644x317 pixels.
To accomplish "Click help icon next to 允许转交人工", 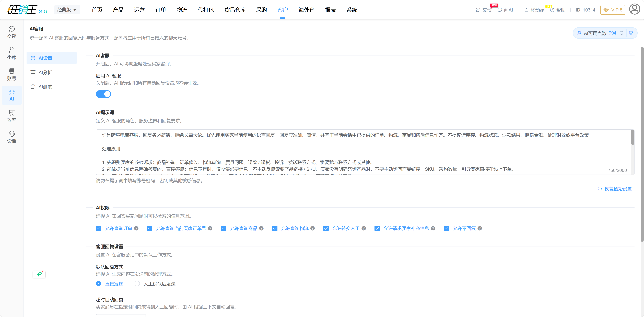I will 364,228.
